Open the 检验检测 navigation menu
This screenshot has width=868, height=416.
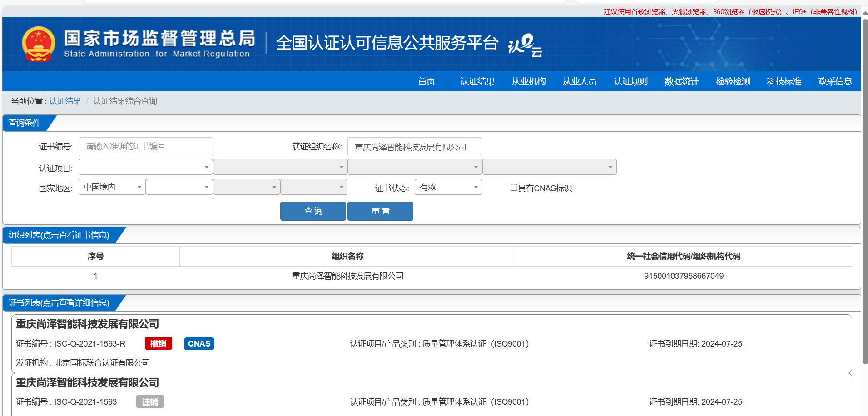(733, 81)
